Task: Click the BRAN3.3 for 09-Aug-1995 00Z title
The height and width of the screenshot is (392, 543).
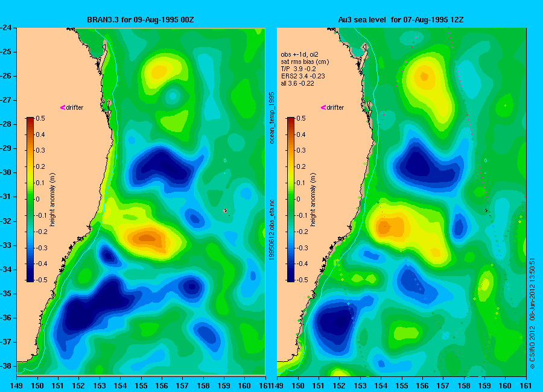Action: [140, 20]
